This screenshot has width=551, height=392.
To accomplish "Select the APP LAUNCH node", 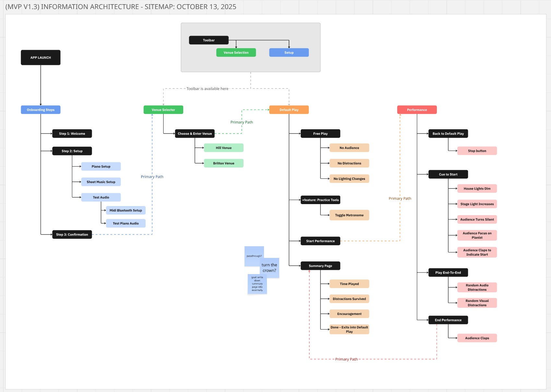I will coord(41,57).
